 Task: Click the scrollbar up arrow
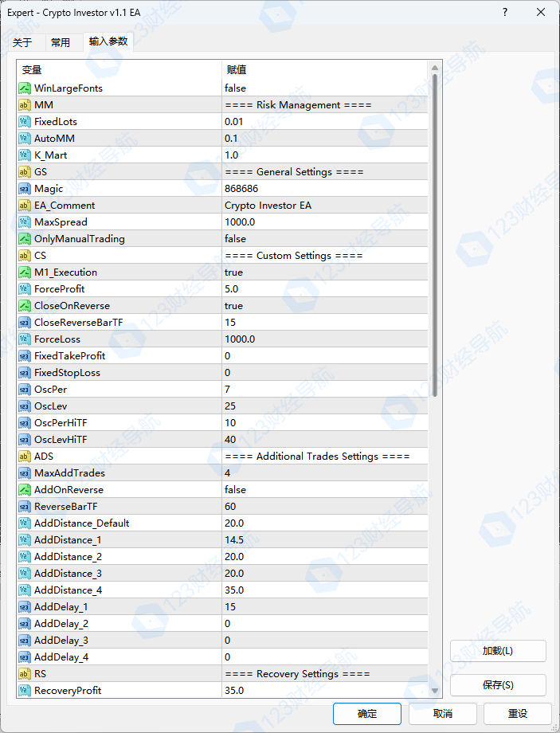coord(435,68)
